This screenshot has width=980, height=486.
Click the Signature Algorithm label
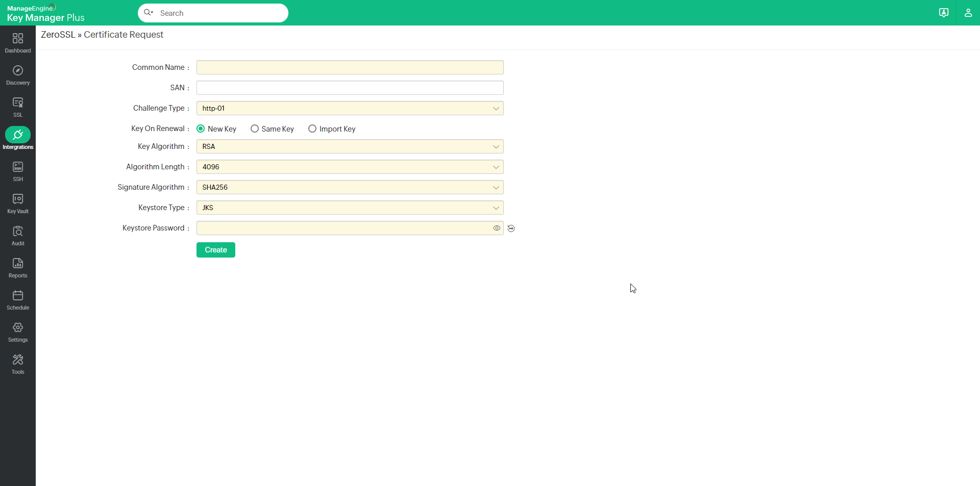click(151, 187)
